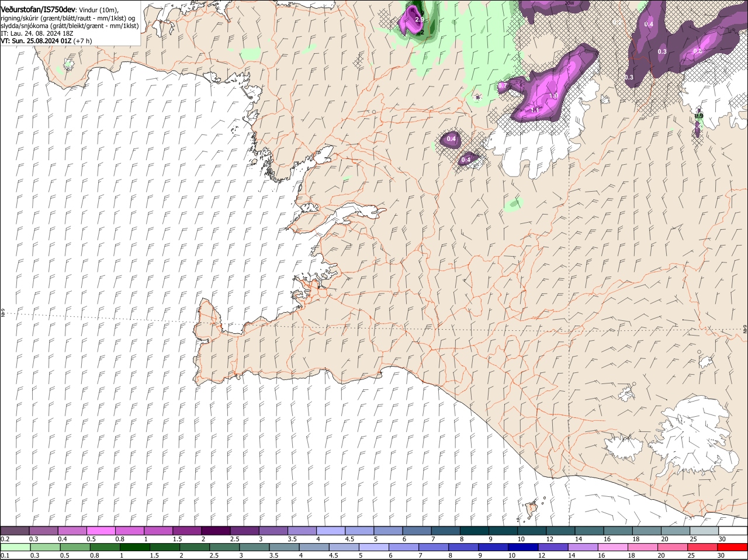Click the darkest purple swatch labeled 2 in upper legend
The width and height of the screenshot is (748, 560).
[x=216, y=530]
